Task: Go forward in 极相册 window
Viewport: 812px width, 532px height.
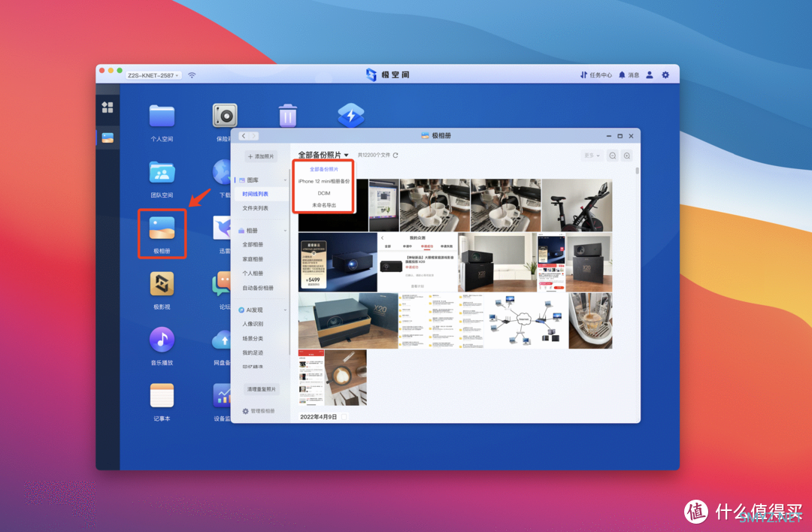Action: pyautogui.click(x=253, y=135)
